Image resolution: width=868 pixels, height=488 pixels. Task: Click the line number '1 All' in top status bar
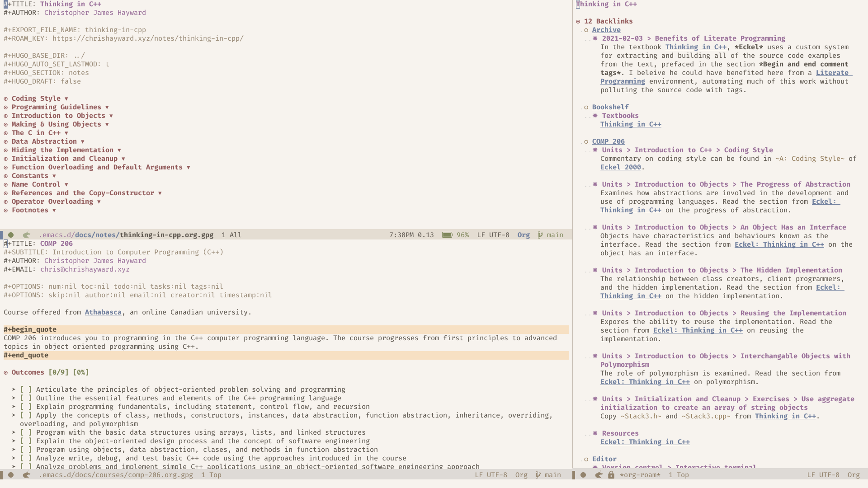pos(231,235)
